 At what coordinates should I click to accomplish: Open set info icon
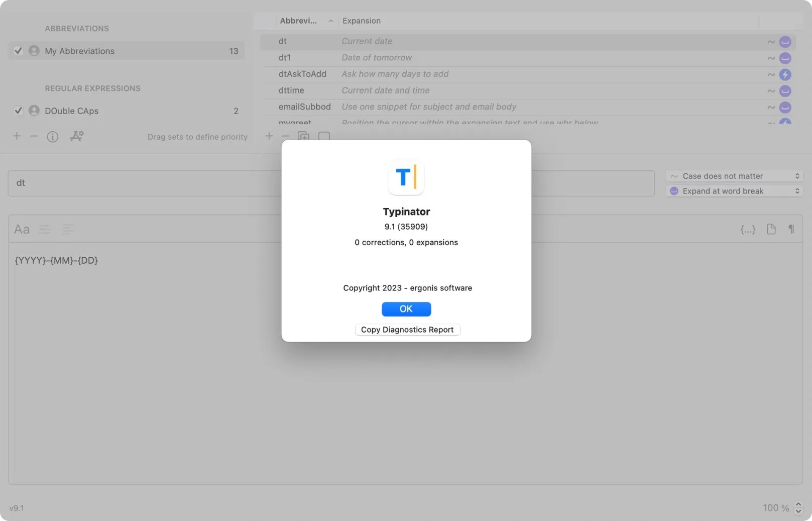52,137
